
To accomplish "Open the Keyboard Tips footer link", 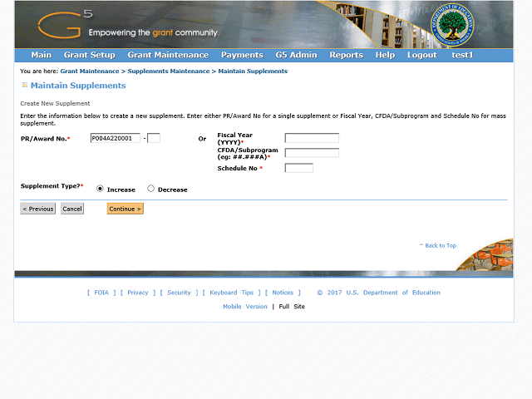I will pos(231,293).
